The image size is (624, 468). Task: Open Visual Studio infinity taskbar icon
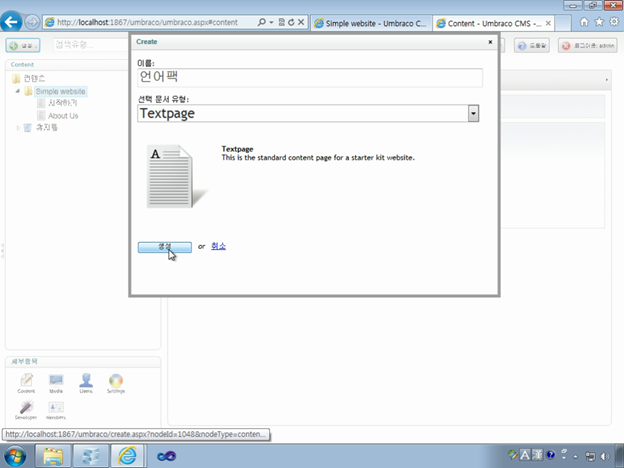[x=166, y=456]
